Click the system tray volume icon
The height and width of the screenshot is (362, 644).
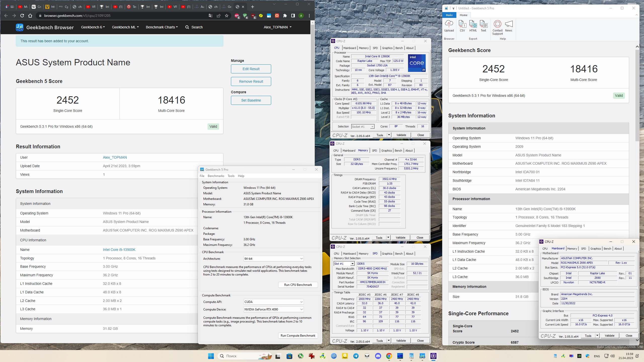coord(612,356)
